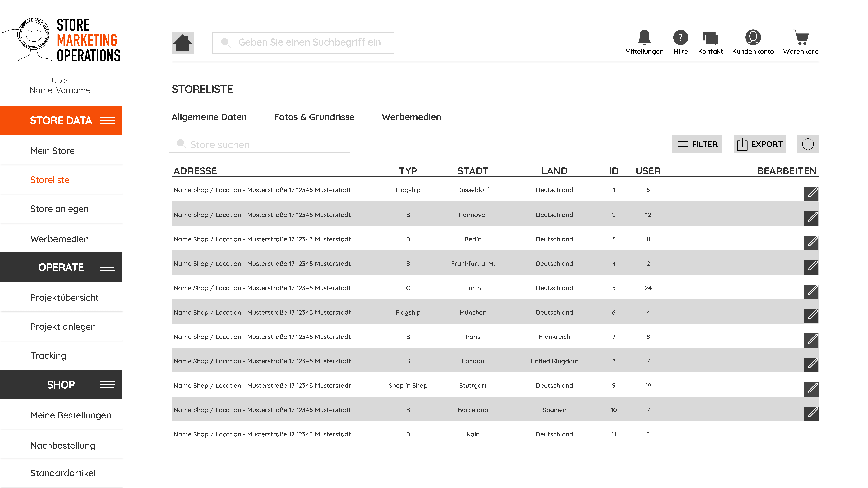Open Projekt anlegen in sidebar
The image size is (868, 488).
[x=63, y=327]
